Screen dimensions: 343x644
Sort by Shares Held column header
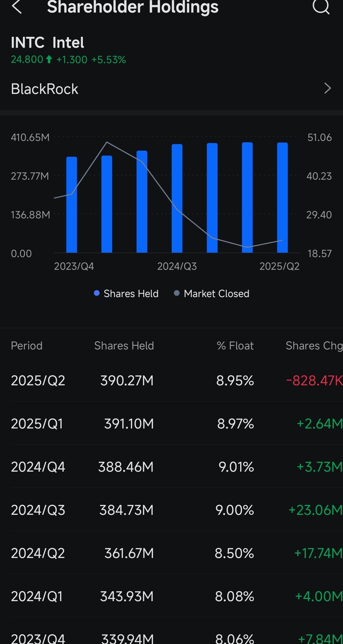click(x=124, y=346)
